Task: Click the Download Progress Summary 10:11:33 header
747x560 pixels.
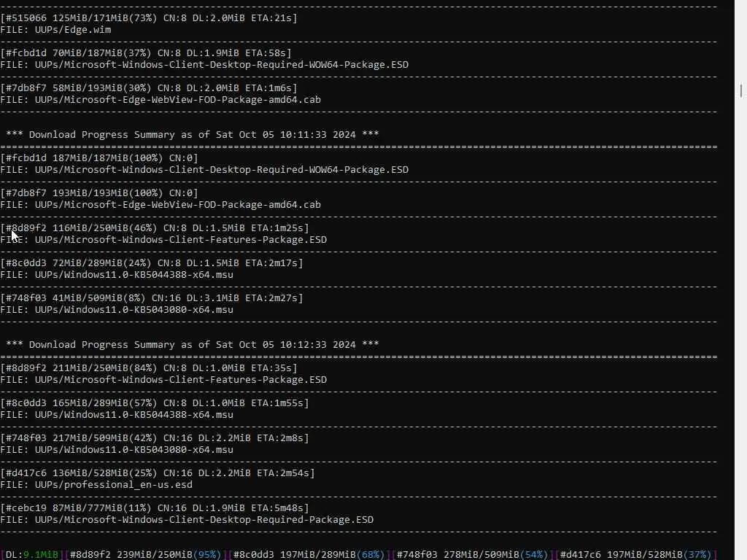Action: [193, 135]
